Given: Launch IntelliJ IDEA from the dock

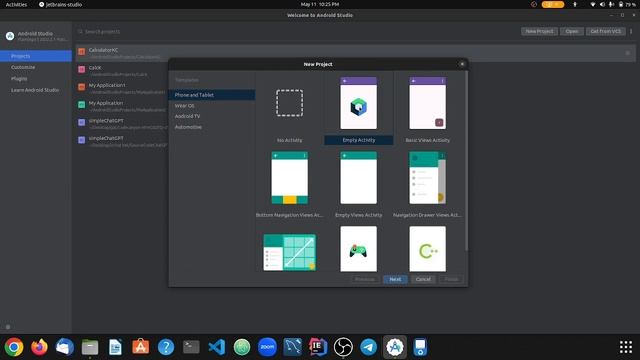Looking at the screenshot, I should [x=318, y=347].
